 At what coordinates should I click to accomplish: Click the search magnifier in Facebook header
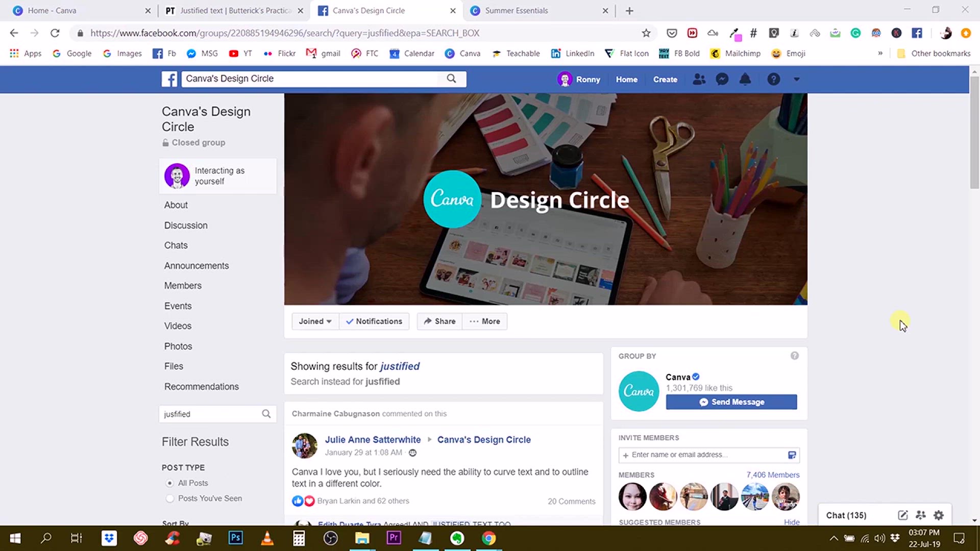(451, 79)
